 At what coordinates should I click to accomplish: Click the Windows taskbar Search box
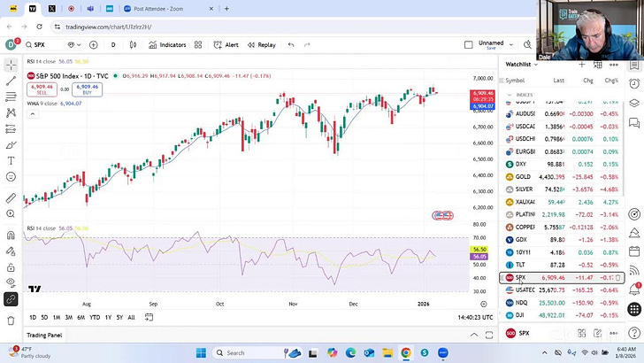(x=258, y=352)
